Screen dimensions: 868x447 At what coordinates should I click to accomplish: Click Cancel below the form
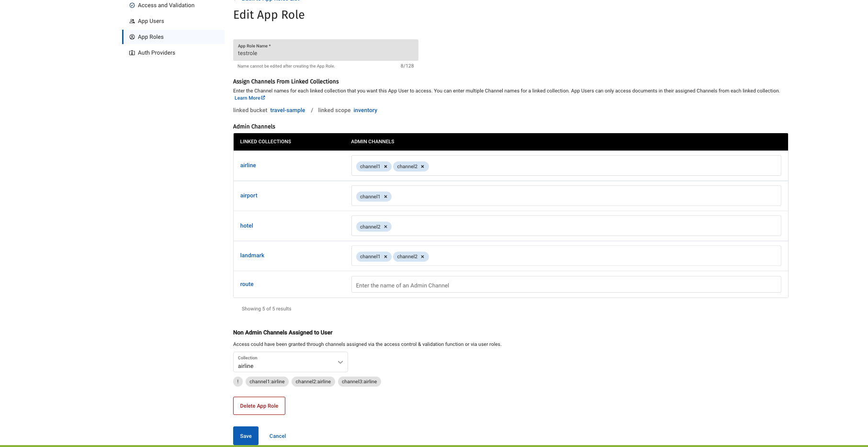[x=277, y=436]
